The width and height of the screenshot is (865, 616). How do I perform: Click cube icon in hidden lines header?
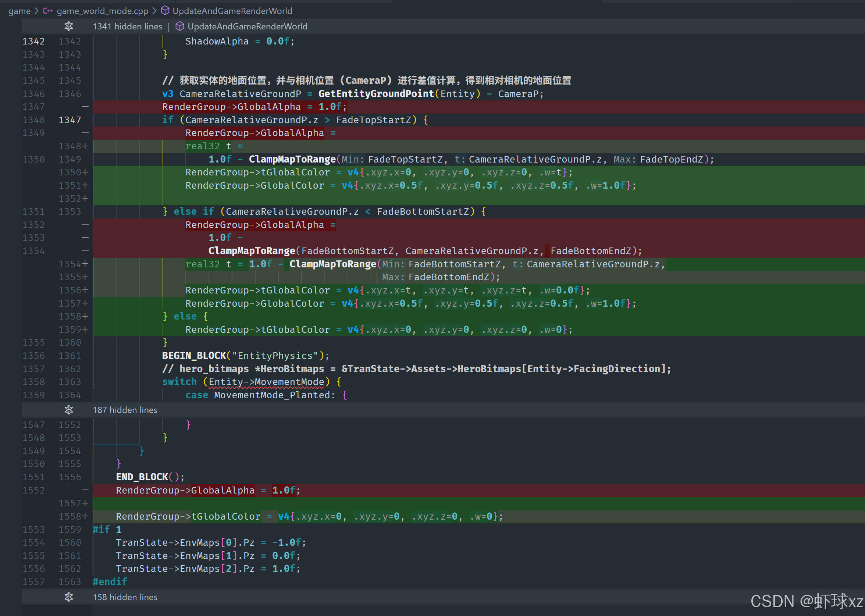click(180, 26)
